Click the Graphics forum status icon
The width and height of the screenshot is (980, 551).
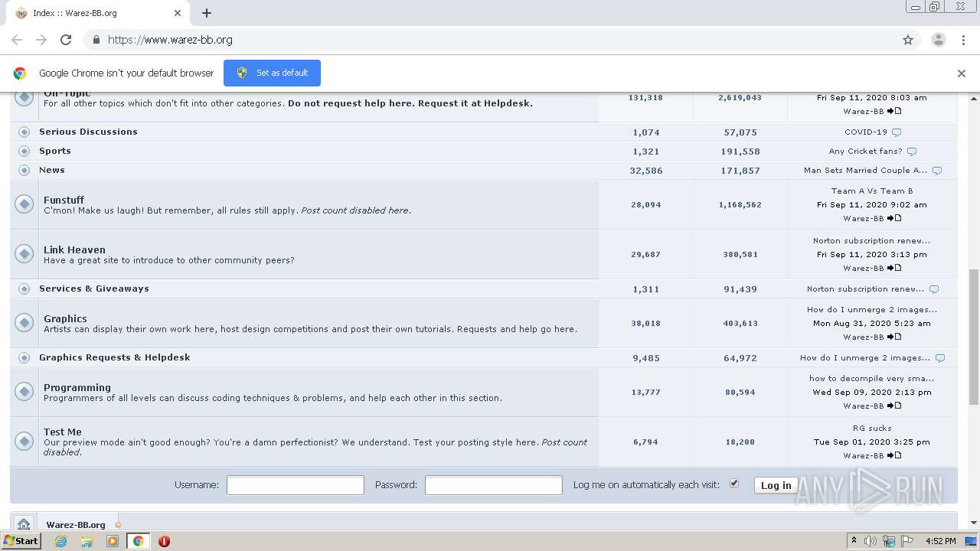(24, 322)
